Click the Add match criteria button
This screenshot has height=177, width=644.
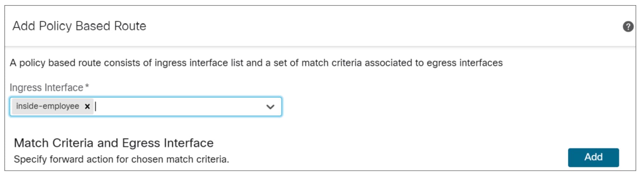pos(593,157)
